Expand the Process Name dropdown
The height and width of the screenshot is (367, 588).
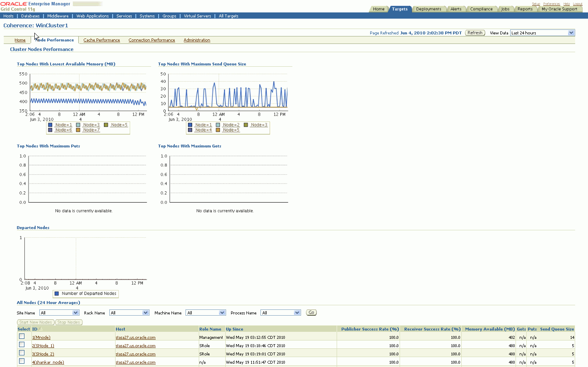click(x=281, y=313)
